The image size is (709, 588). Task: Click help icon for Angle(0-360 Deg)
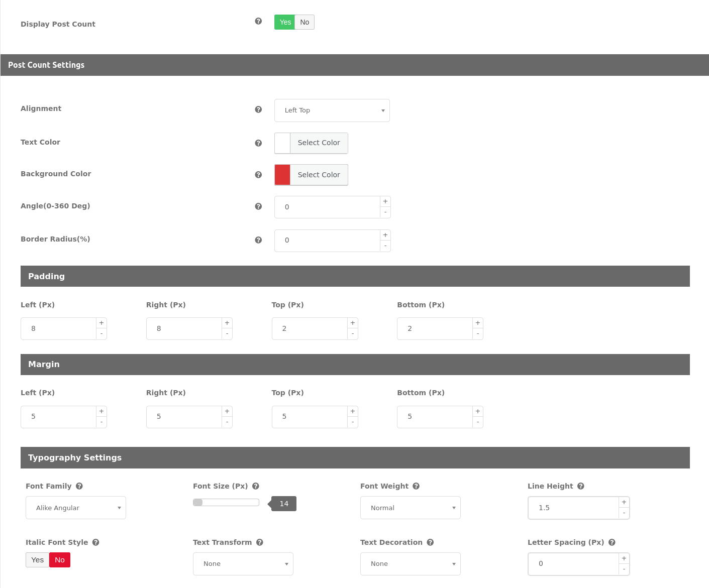(x=258, y=206)
